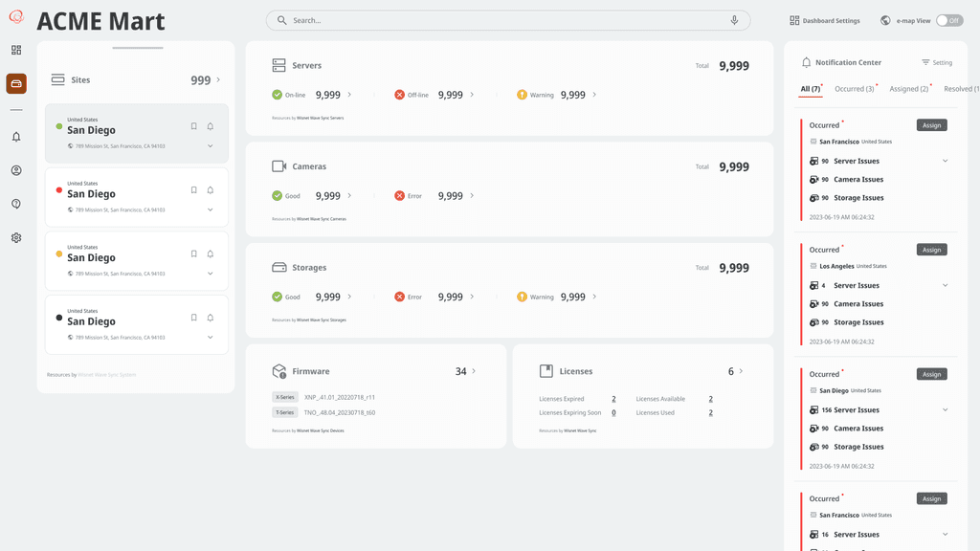Click bell on red-status San Diego site
This screenshot has height=551, width=980.
tap(211, 190)
